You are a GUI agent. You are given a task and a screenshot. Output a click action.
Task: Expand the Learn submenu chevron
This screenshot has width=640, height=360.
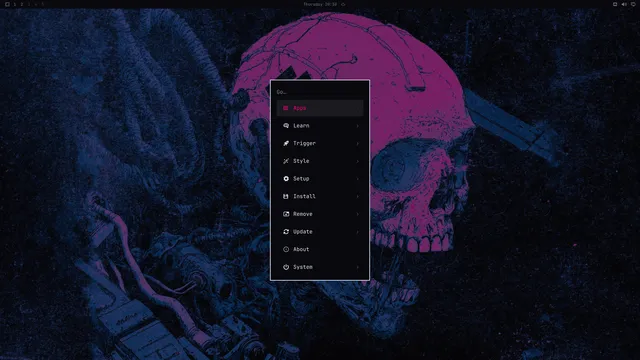point(358,126)
